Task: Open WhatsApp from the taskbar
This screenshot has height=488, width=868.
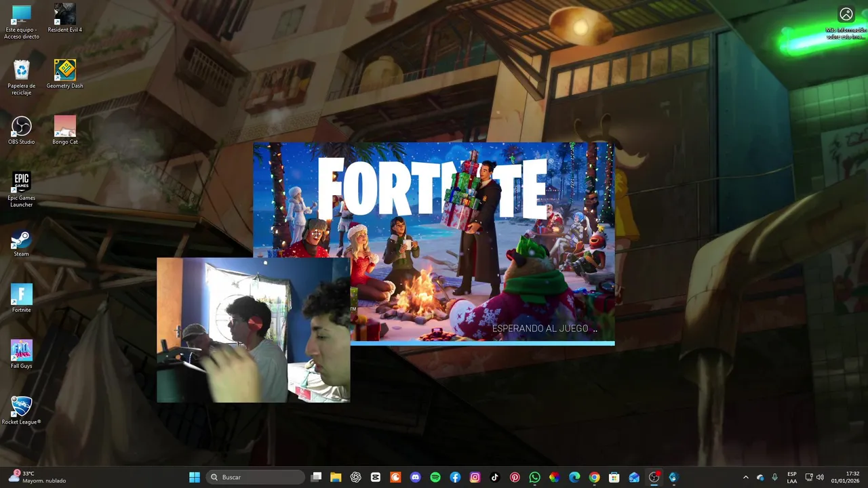Action: pyautogui.click(x=535, y=477)
